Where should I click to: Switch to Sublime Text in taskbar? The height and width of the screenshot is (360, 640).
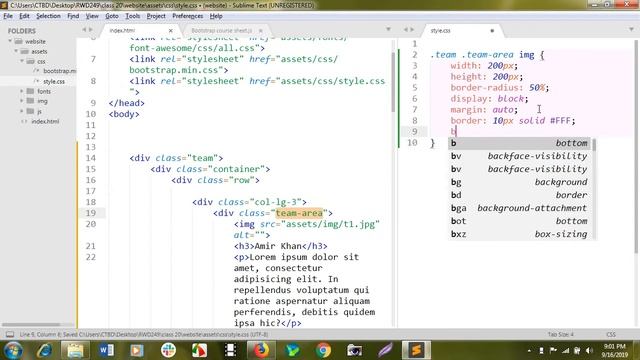tap(416, 350)
